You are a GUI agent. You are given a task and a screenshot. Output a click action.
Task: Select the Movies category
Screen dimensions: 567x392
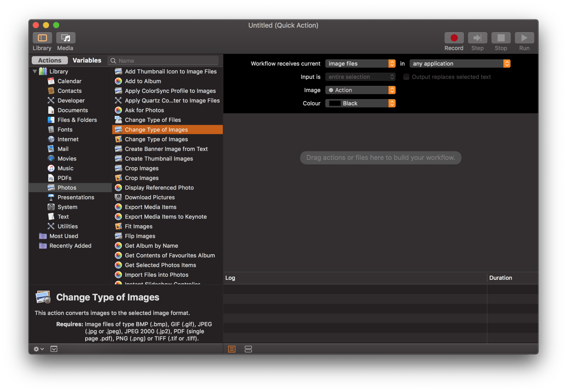[66, 159]
